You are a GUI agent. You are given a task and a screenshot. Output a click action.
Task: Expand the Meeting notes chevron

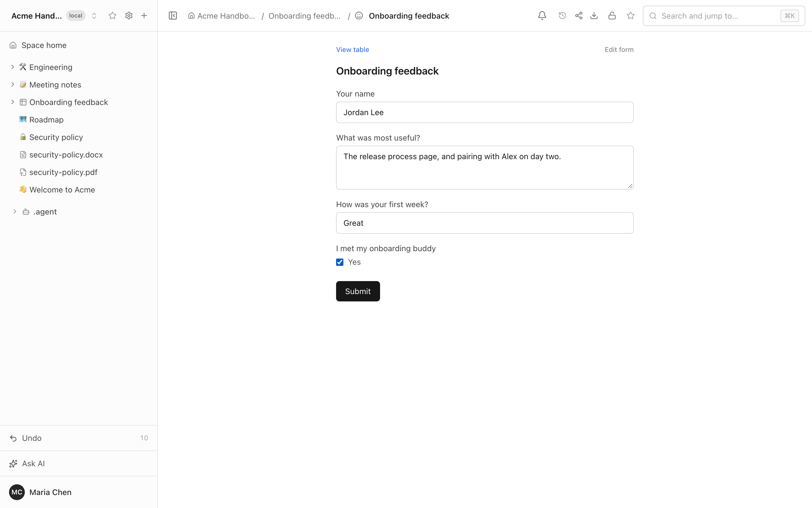(x=12, y=84)
